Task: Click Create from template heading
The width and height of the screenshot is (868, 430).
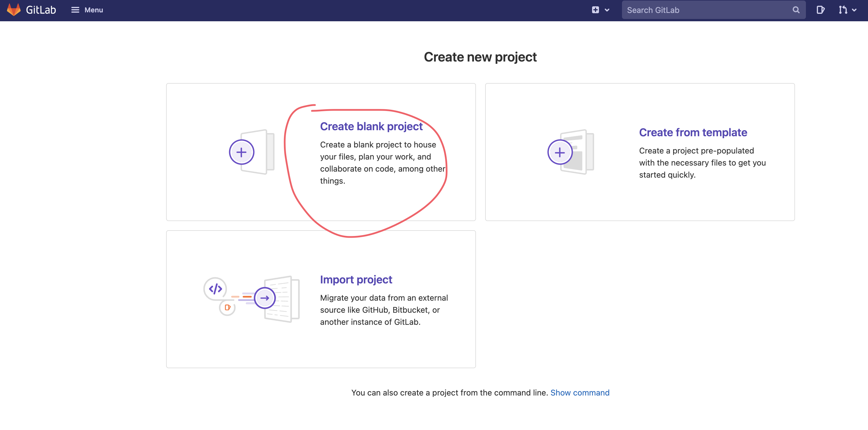Action: [x=693, y=133]
